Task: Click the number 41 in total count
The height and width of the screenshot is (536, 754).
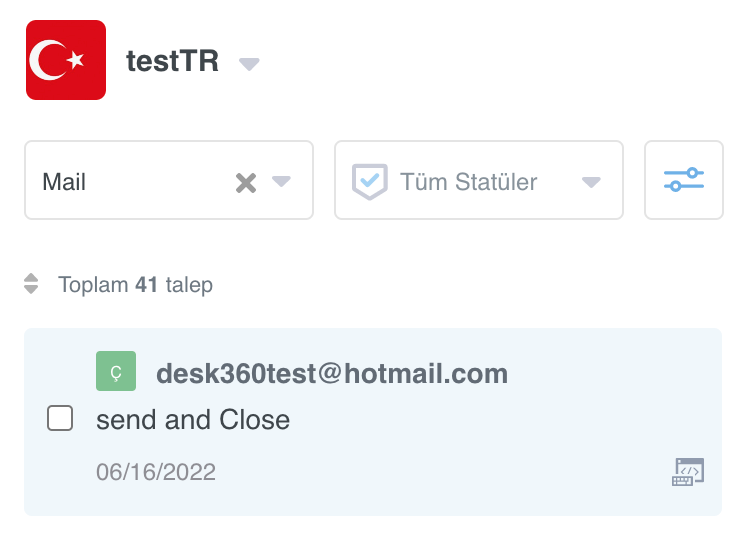Action: click(x=146, y=285)
